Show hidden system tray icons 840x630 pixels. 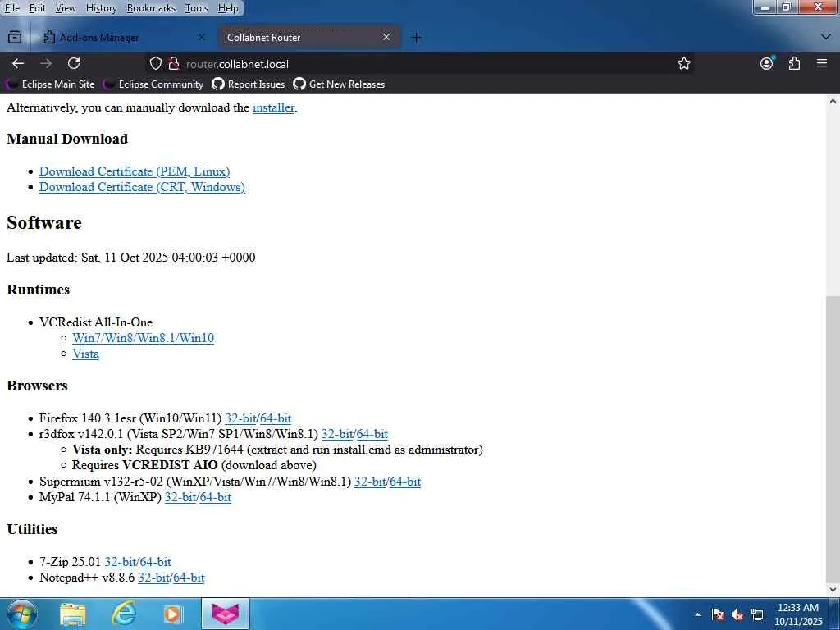click(697, 614)
